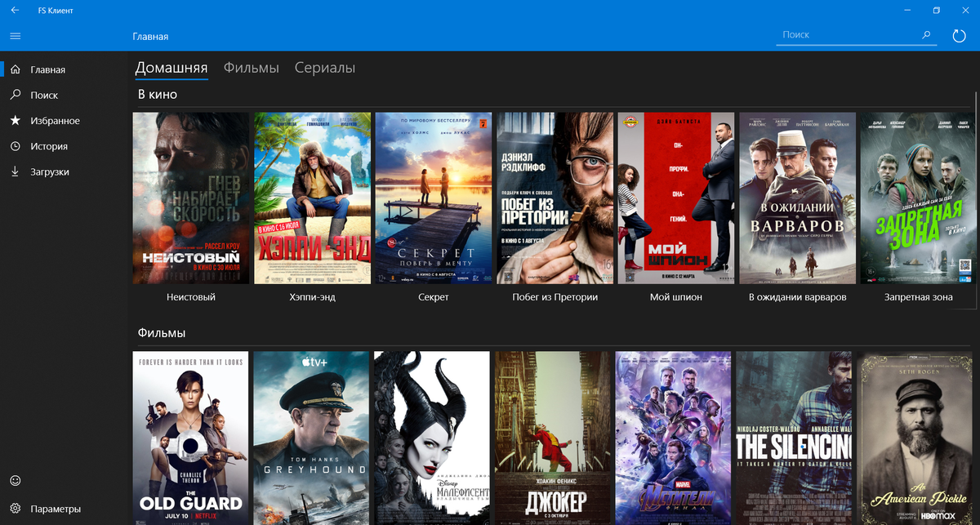This screenshot has height=525, width=980.
Task: Open the Мой шпион movie poster
Action: [676, 198]
